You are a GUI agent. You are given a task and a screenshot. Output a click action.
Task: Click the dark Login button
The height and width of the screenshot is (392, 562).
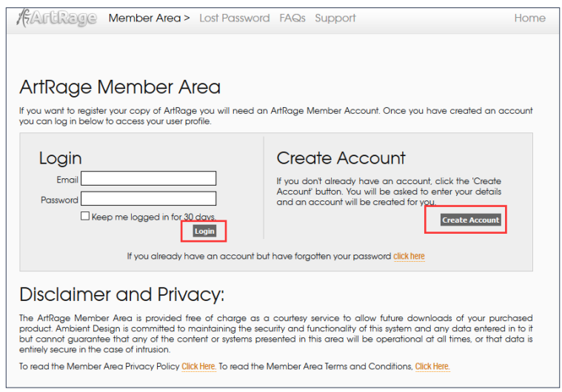coord(204,232)
